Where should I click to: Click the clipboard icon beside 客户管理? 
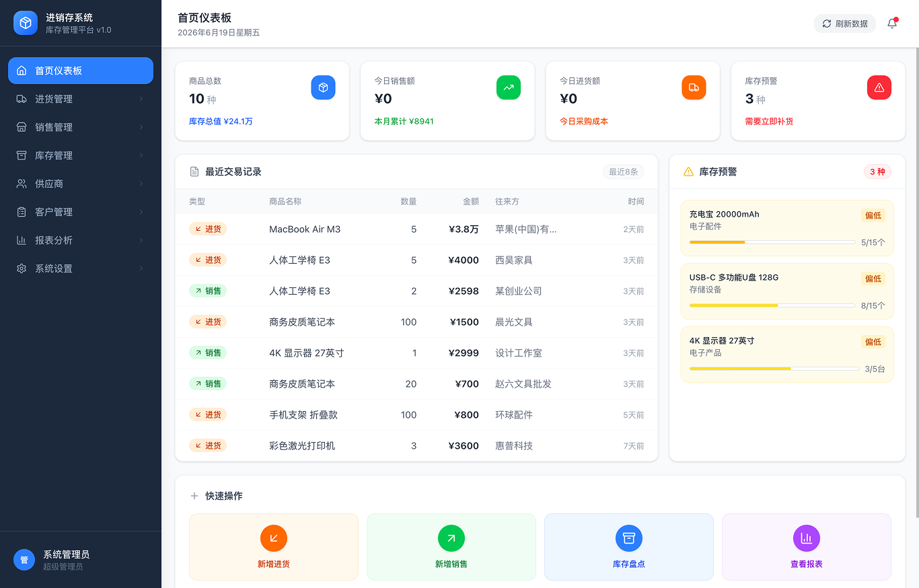coord(22,212)
